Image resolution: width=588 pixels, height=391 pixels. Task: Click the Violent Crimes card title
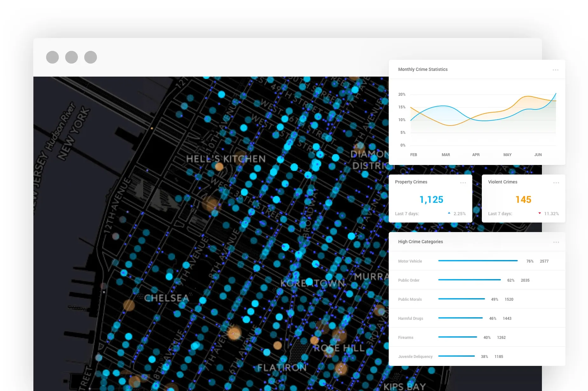503,182
